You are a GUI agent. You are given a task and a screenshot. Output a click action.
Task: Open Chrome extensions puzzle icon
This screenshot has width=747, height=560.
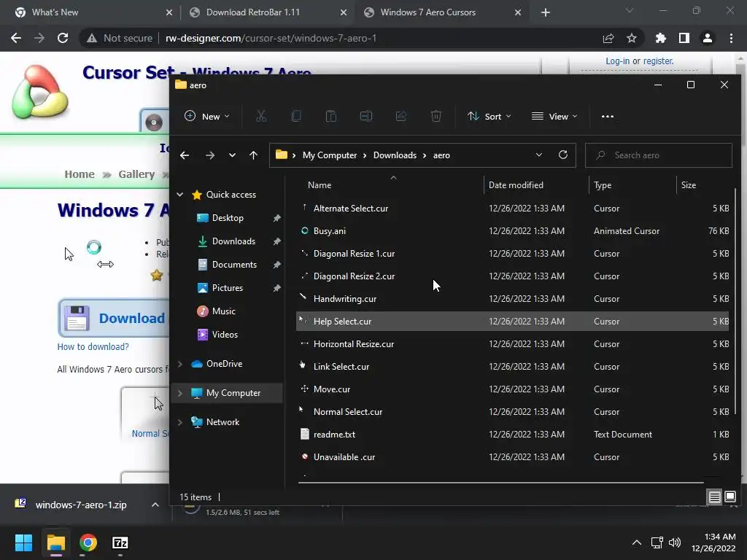pyautogui.click(x=660, y=38)
